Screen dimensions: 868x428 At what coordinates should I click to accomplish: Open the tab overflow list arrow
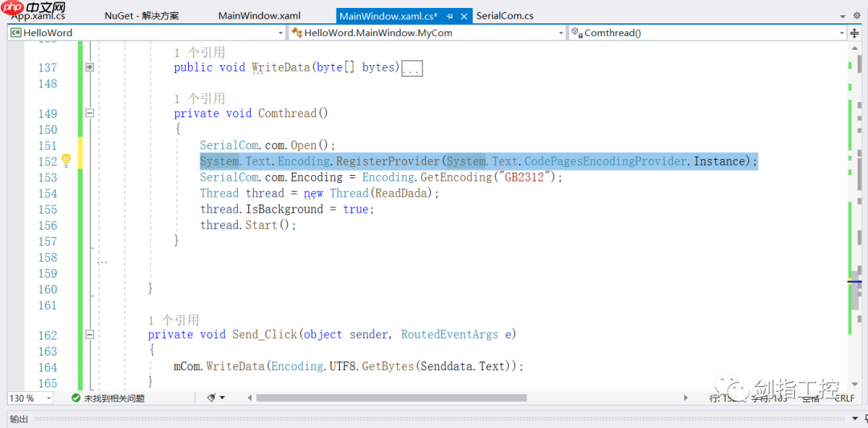click(x=843, y=16)
